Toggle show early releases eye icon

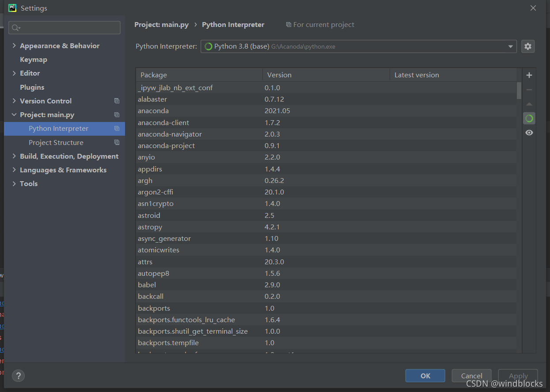click(x=529, y=133)
